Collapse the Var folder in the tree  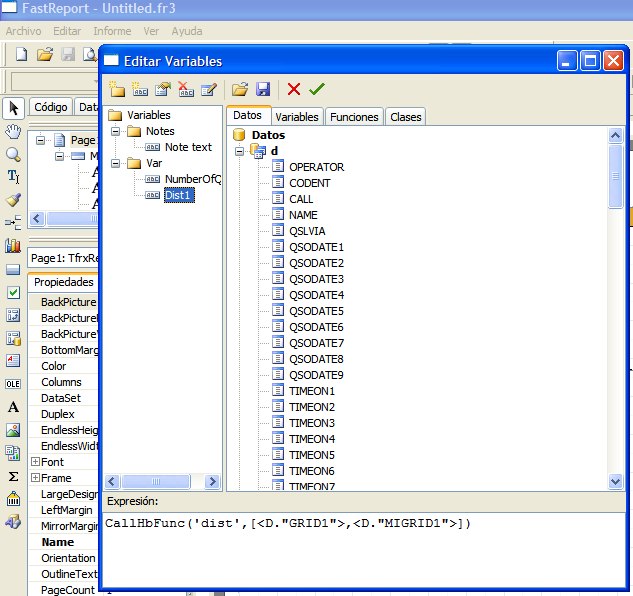tap(116, 163)
